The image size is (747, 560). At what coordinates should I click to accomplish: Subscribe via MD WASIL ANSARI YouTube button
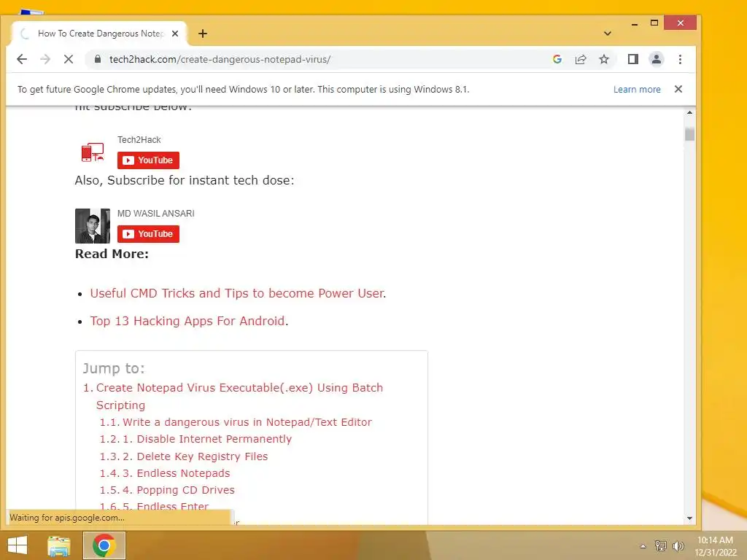click(148, 234)
